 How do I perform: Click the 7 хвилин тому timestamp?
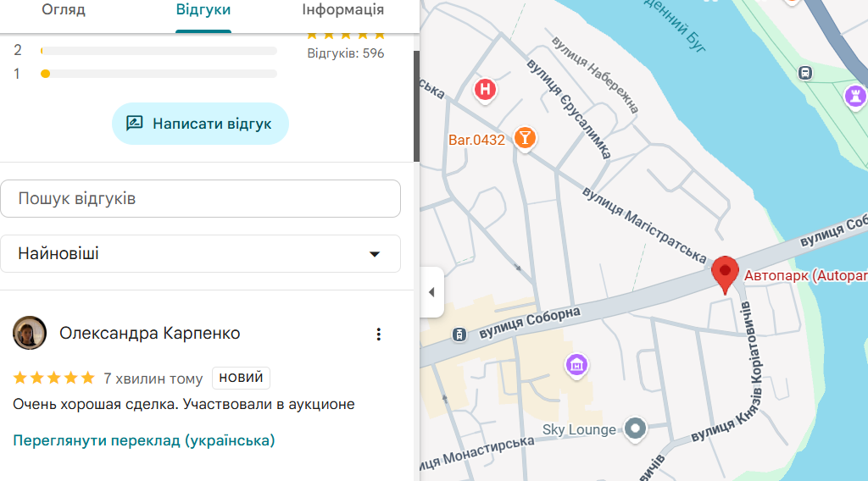153,379
